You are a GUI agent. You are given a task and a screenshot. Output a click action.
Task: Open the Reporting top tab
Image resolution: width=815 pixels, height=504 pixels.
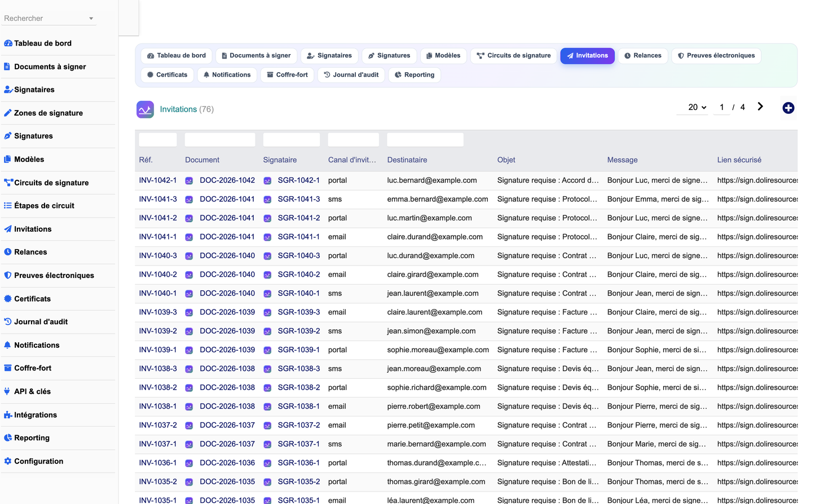(x=415, y=75)
